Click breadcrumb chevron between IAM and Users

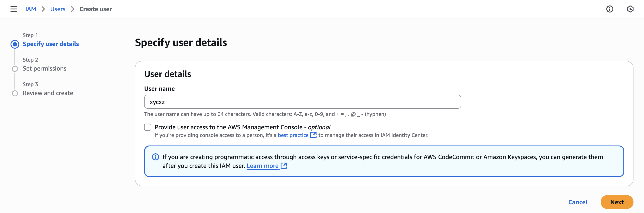[43, 9]
